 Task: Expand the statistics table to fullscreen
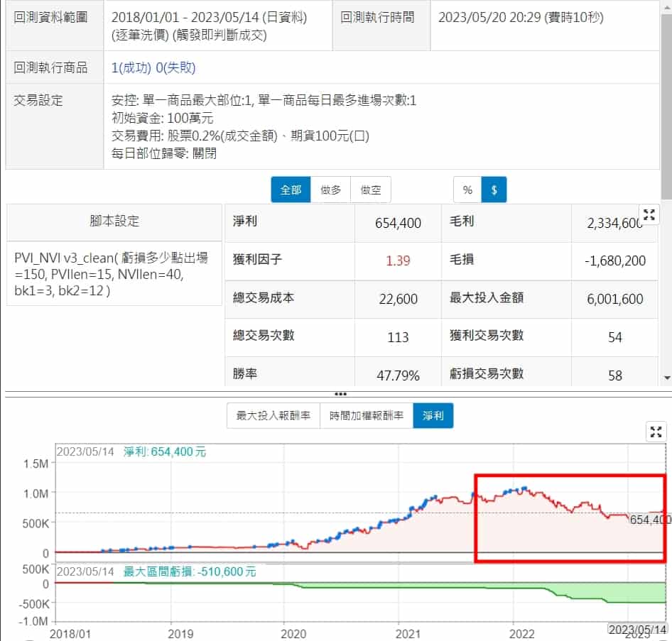pyautogui.click(x=649, y=215)
